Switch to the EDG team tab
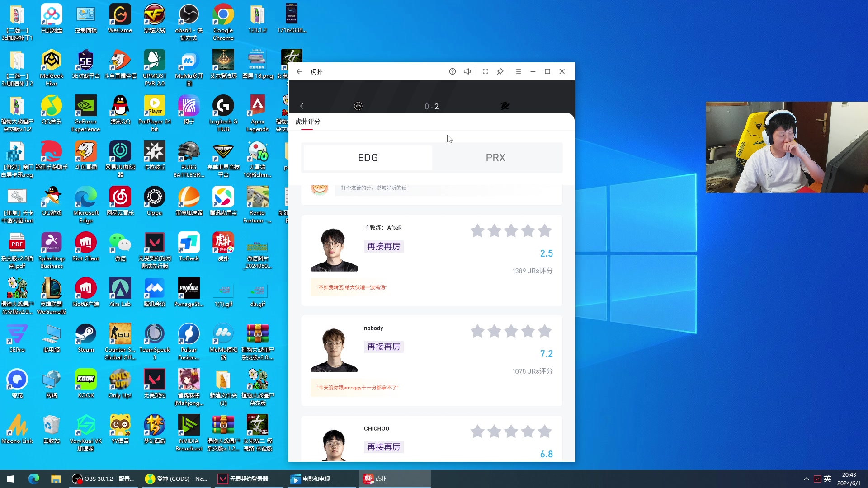 [368, 158]
